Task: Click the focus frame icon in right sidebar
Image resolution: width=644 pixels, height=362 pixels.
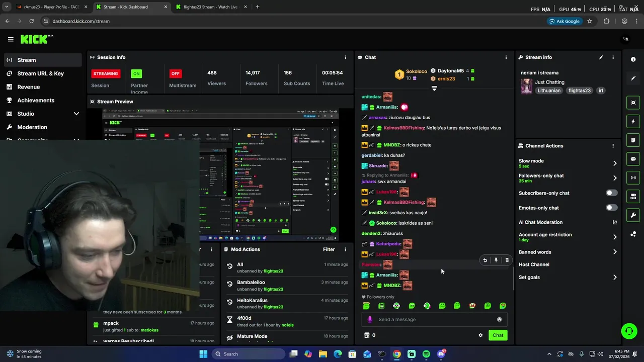Action: 633,103
